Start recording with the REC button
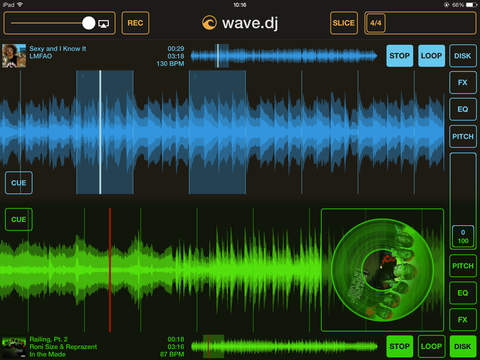 coord(135,23)
